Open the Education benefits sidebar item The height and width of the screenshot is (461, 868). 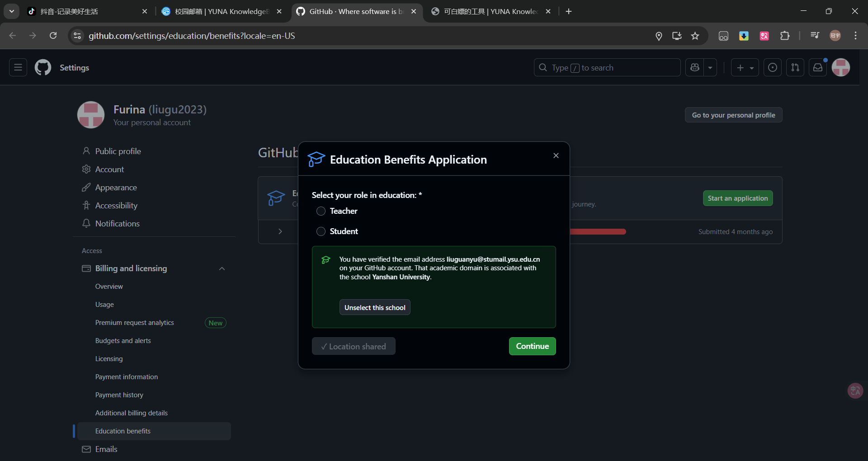(123, 431)
